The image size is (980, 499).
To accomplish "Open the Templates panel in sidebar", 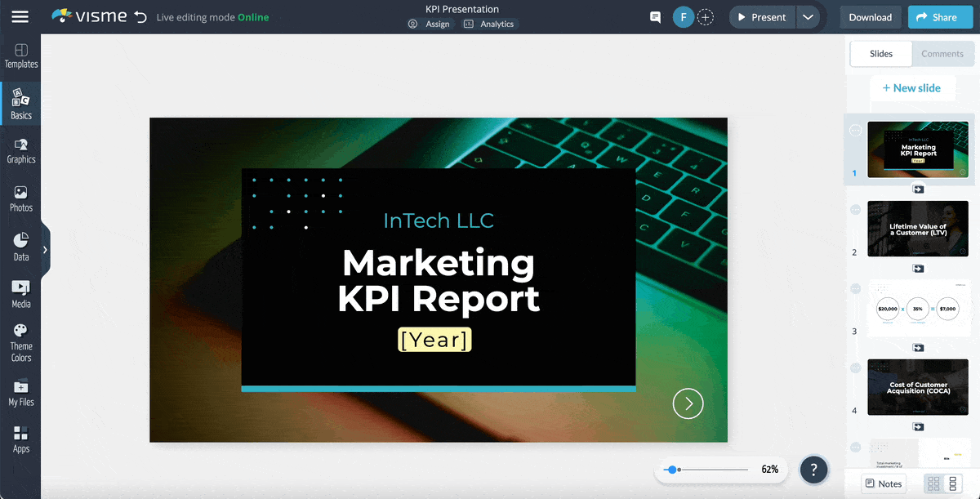I will pyautogui.click(x=21, y=56).
